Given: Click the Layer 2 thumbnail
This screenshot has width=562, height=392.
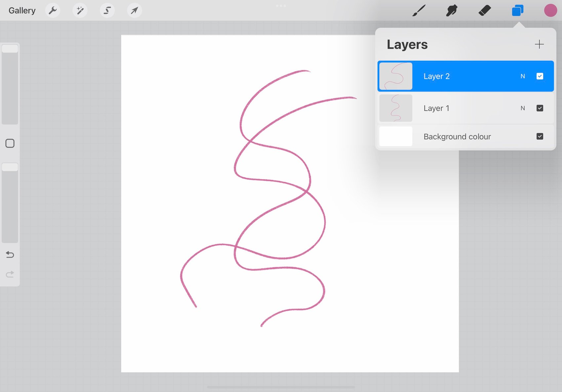Looking at the screenshot, I should click(x=396, y=76).
